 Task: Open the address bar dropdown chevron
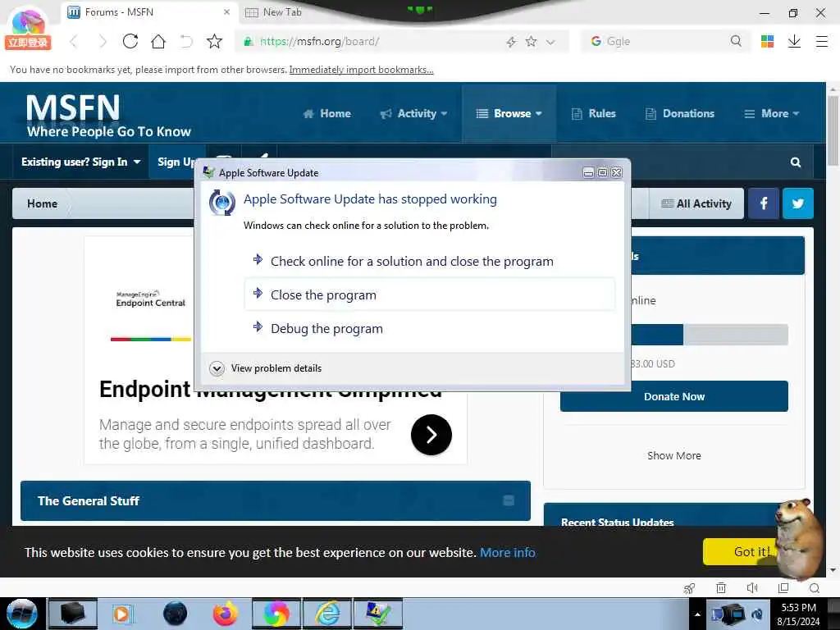550,42
